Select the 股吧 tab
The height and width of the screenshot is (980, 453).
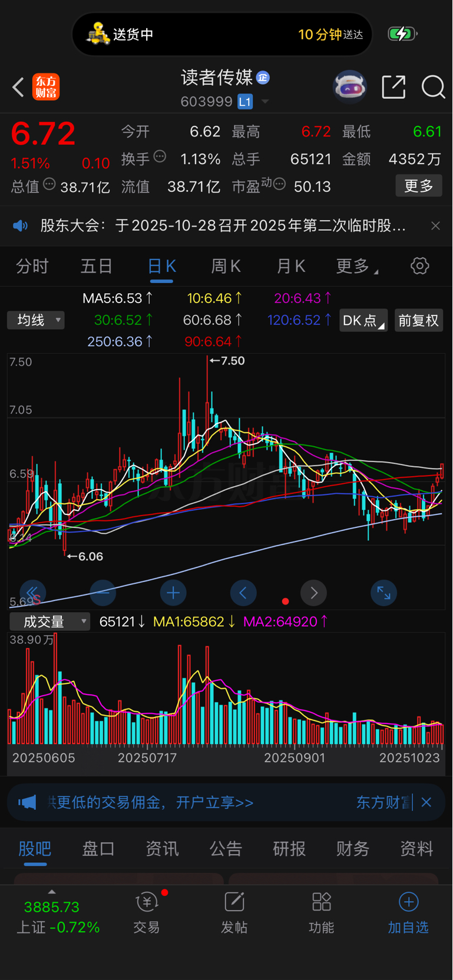pyautogui.click(x=35, y=849)
